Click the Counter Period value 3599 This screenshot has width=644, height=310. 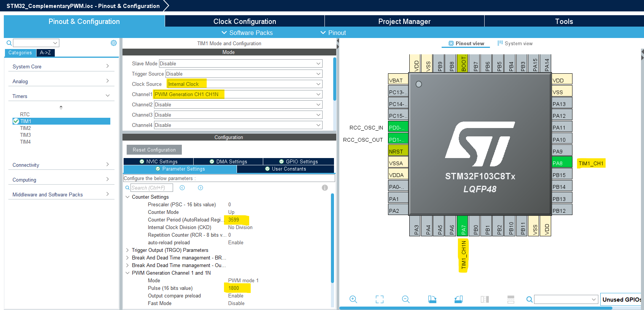(234, 220)
